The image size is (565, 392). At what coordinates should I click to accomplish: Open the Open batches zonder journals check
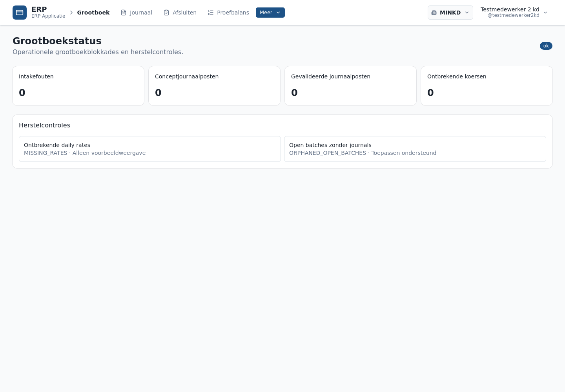(x=415, y=149)
